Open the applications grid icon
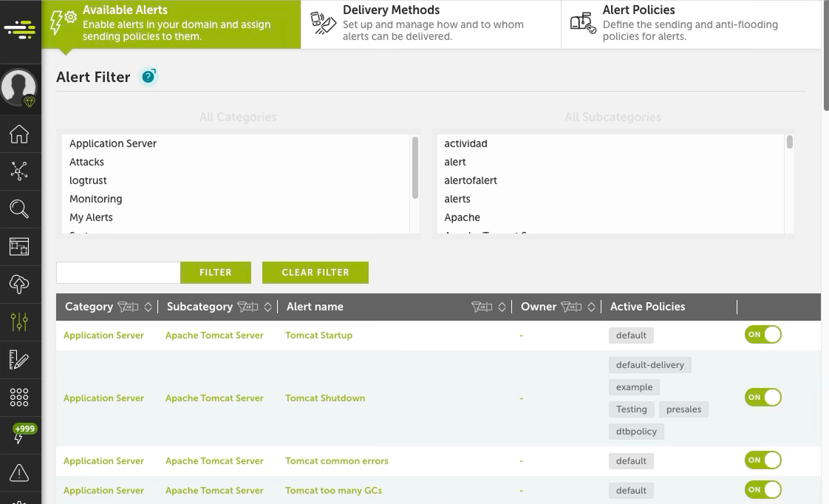The height and width of the screenshot is (504, 829). pyautogui.click(x=20, y=397)
